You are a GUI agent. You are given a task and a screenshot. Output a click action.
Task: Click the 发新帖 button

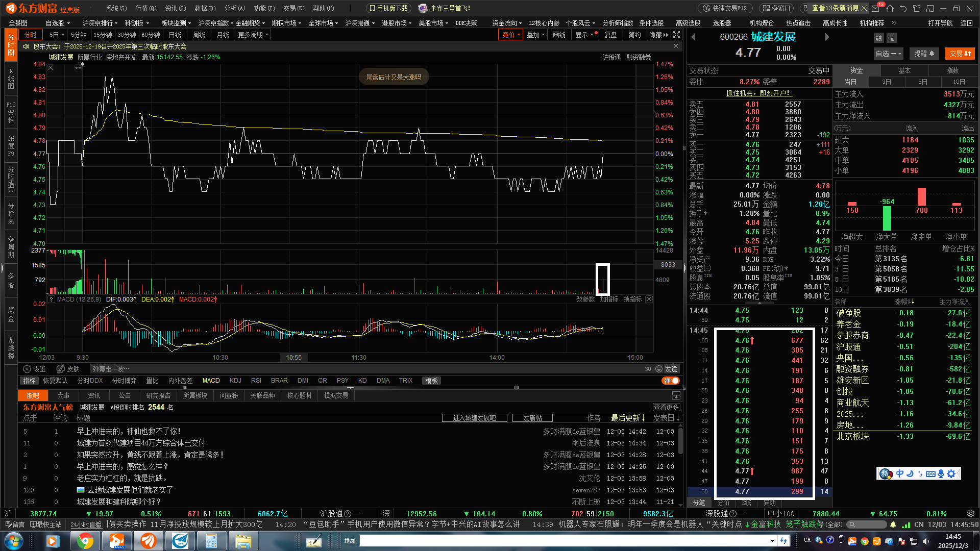(x=532, y=418)
